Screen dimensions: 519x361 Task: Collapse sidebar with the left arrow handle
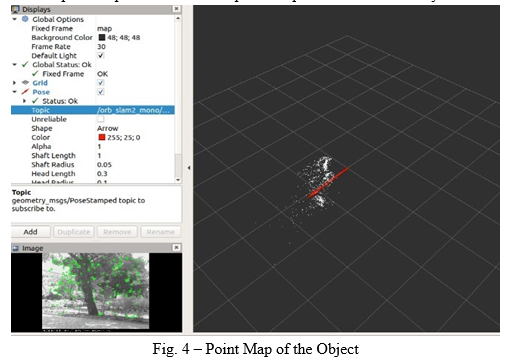point(189,168)
